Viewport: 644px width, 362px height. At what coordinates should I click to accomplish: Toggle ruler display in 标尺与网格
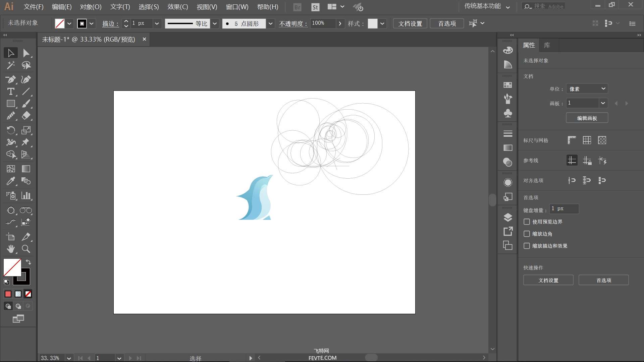pyautogui.click(x=572, y=140)
